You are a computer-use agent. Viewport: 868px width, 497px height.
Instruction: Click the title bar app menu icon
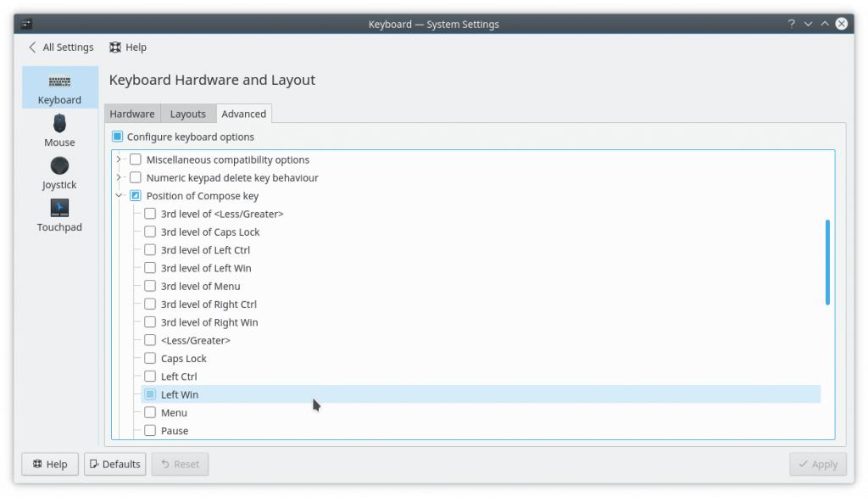coord(25,24)
